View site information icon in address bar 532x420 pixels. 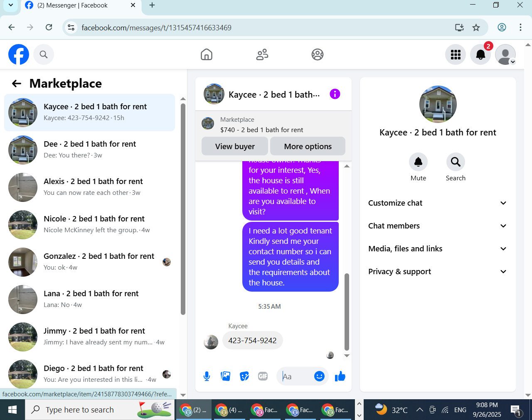coord(71,27)
